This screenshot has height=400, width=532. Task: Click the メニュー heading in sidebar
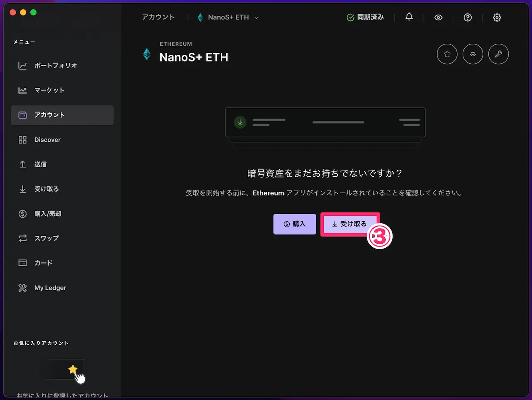point(24,42)
